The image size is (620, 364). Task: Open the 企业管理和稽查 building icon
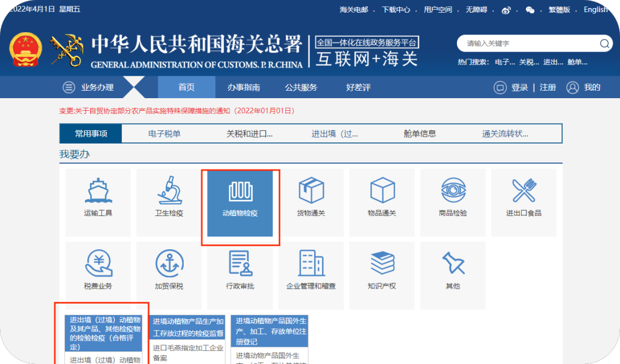[x=311, y=263]
